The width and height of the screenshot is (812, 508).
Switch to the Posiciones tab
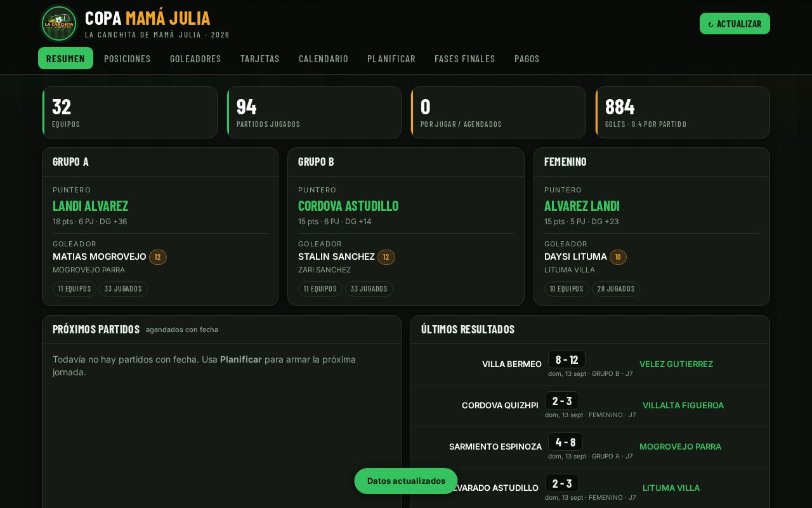[128, 58]
